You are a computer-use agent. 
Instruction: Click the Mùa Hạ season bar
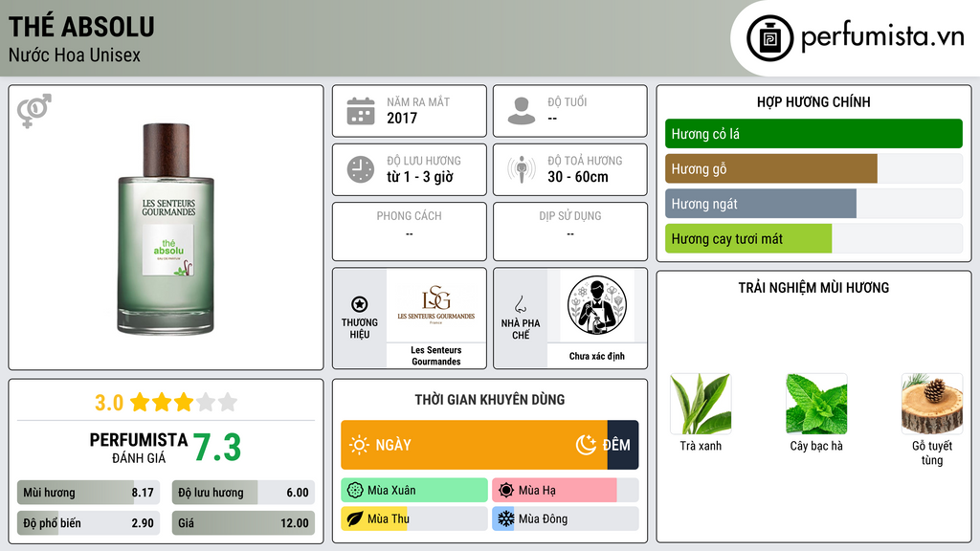(x=565, y=491)
